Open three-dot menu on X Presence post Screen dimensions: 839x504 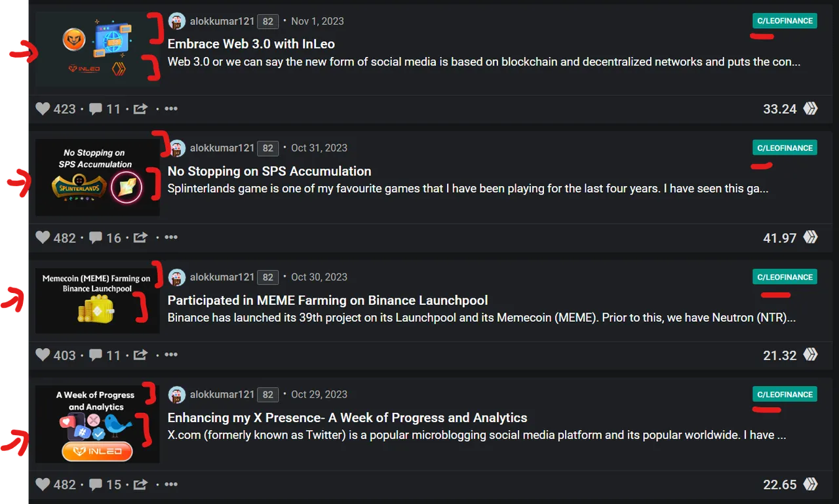(x=171, y=484)
